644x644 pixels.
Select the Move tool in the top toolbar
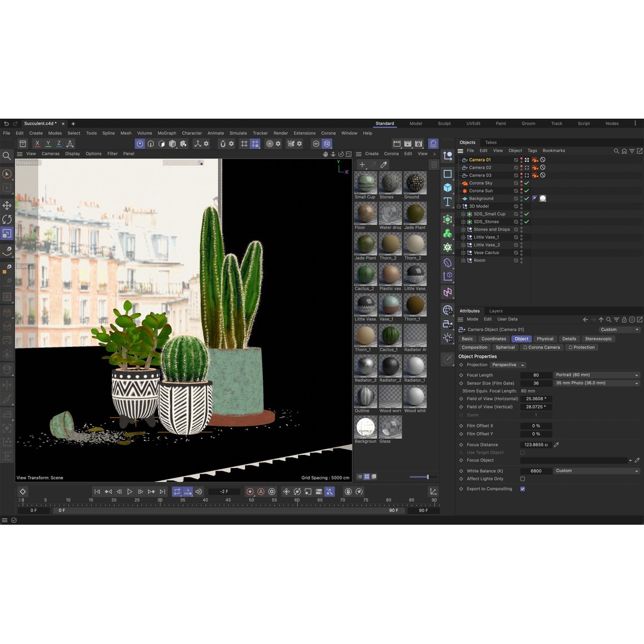(6, 205)
